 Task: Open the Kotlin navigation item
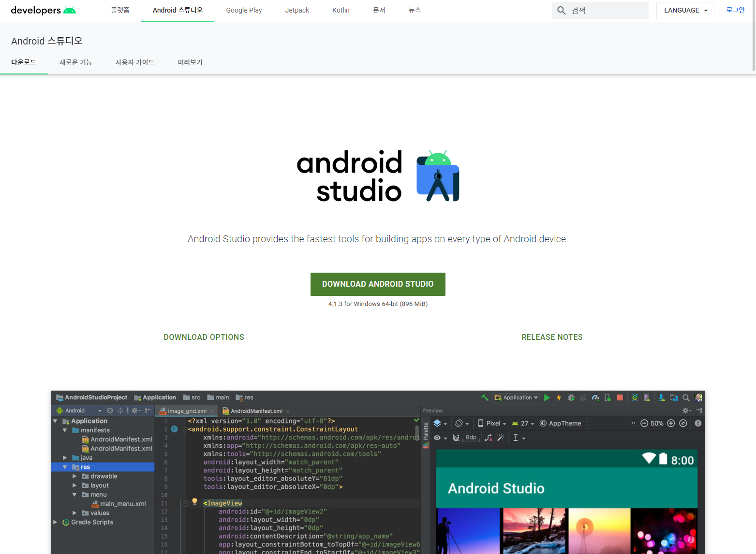[341, 10]
